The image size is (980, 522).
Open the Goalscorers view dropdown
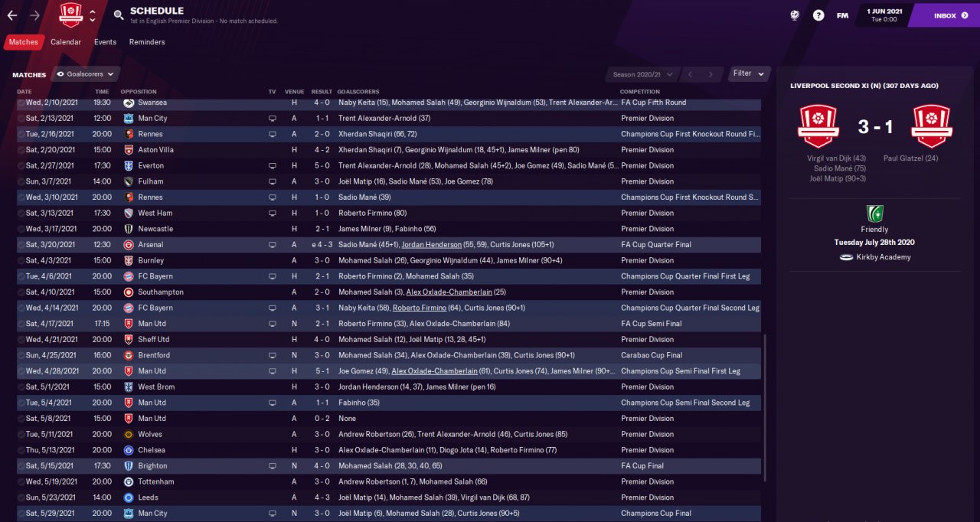click(86, 74)
